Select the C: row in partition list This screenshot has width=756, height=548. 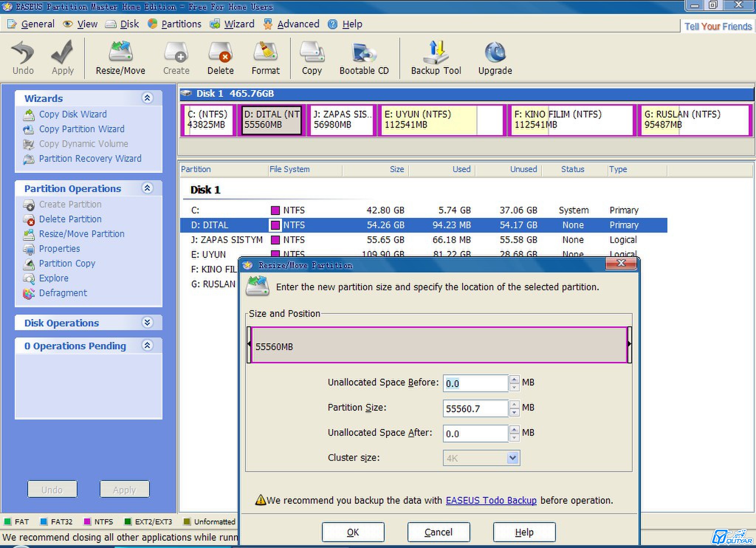tap(424, 210)
